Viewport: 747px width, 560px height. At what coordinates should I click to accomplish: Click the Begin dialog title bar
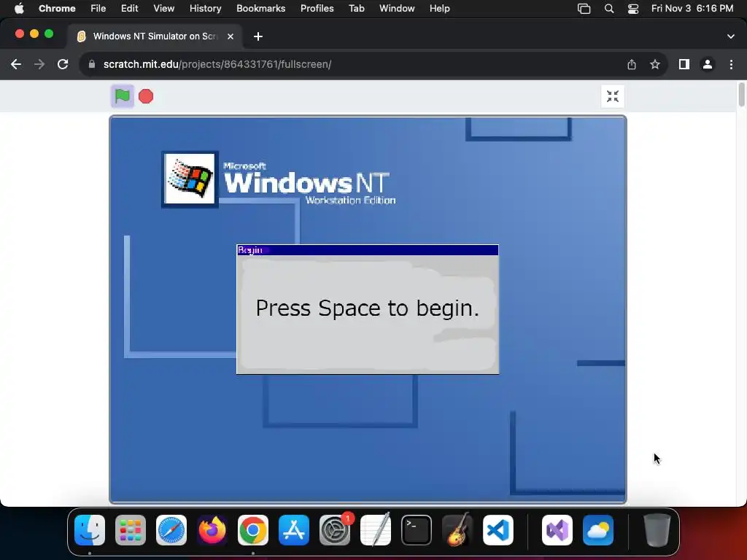pyautogui.click(x=368, y=250)
